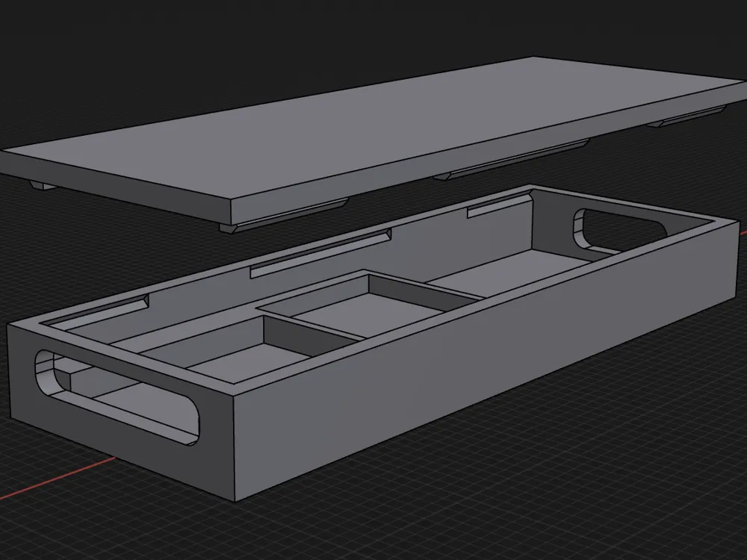Select the divider between middle and far compartments
747x560 pixels.
(x=426, y=285)
